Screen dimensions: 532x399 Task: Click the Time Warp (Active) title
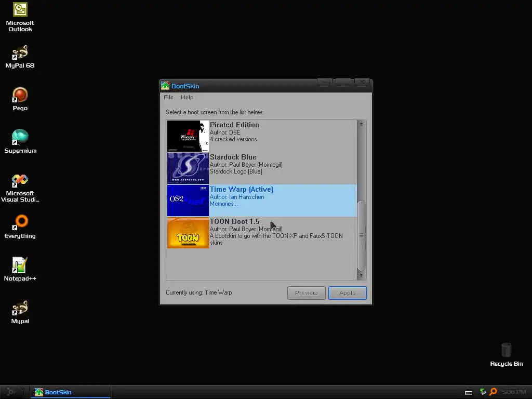[242, 189]
